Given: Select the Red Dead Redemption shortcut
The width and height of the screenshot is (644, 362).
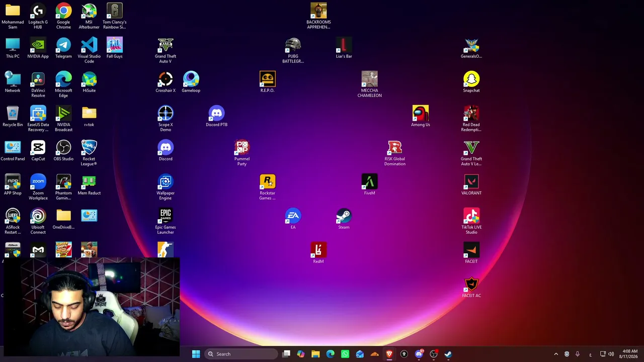Looking at the screenshot, I should (x=471, y=118).
